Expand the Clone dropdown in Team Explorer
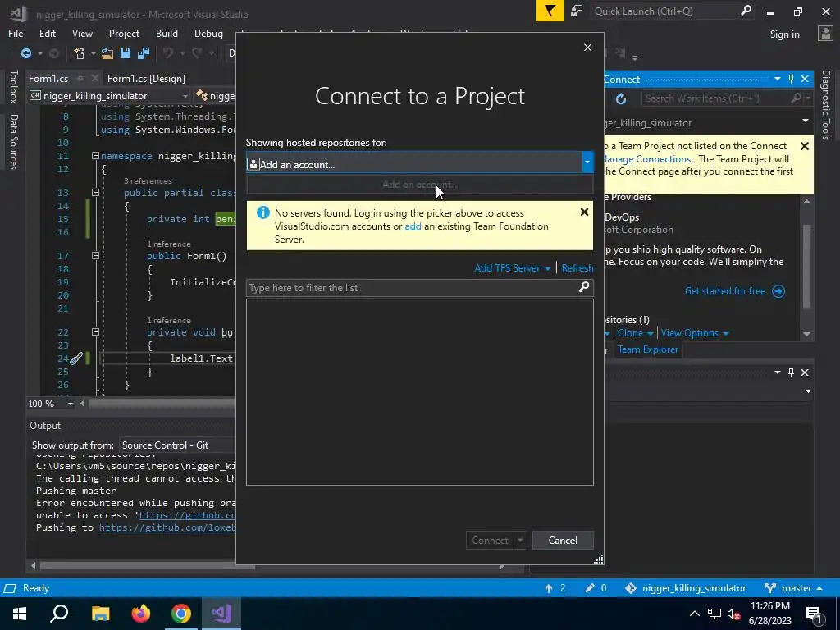 tap(651, 333)
